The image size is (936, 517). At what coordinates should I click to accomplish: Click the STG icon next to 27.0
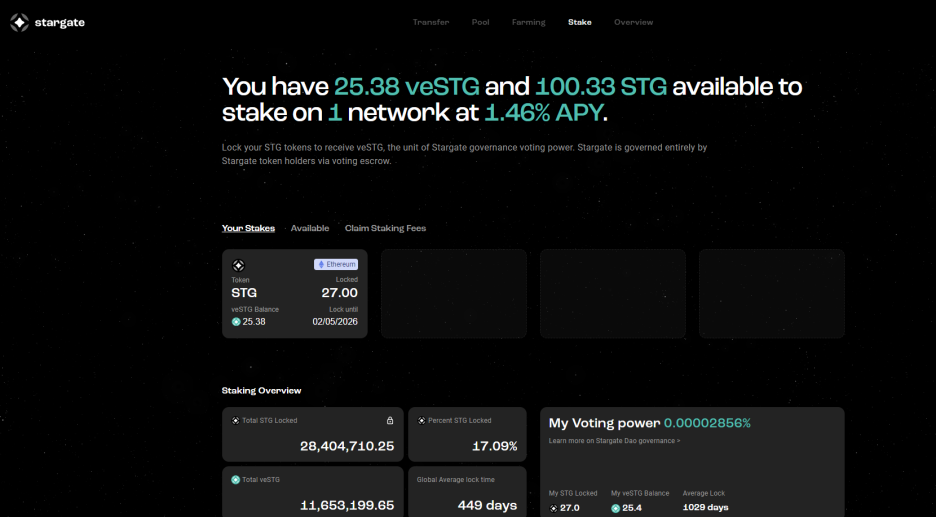pyautogui.click(x=553, y=508)
